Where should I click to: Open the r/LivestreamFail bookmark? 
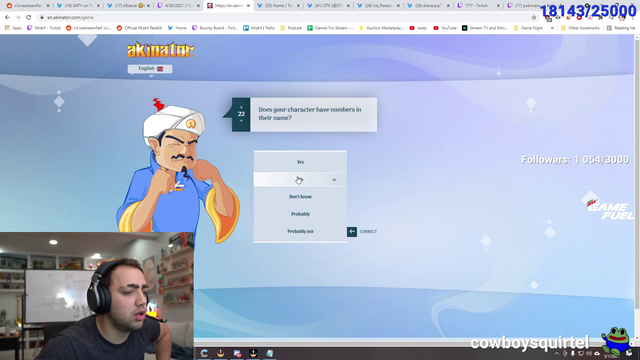89,28
